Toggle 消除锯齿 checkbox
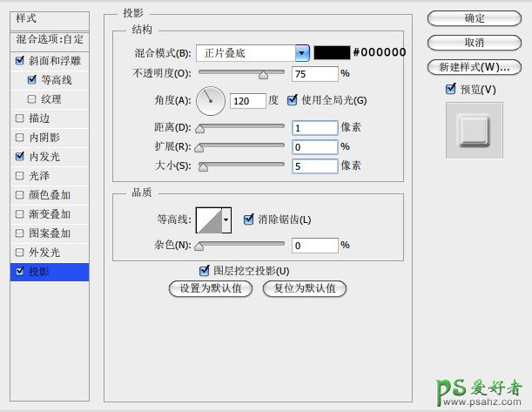Image resolution: width=532 pixels, height=412 pixels. coord(249,220)
